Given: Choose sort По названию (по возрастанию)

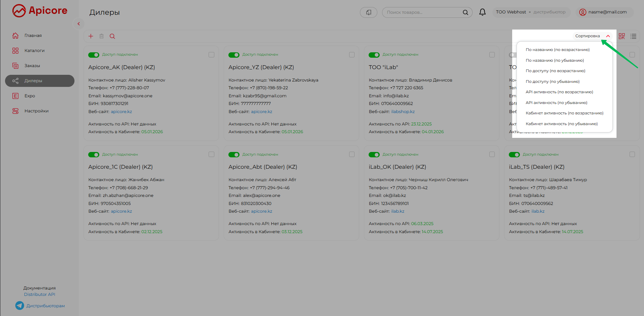Looking at the screenshot, I should [x=557, y=50].
